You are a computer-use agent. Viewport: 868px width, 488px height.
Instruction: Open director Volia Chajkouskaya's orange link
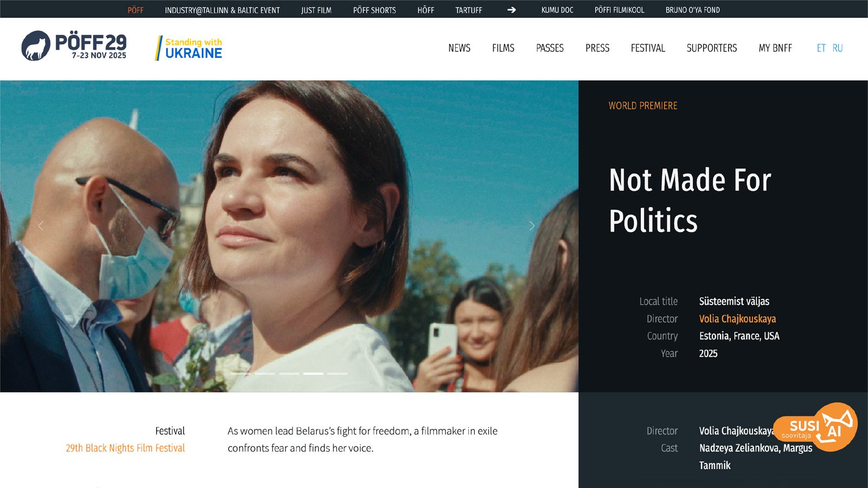(x=737, y=319)
